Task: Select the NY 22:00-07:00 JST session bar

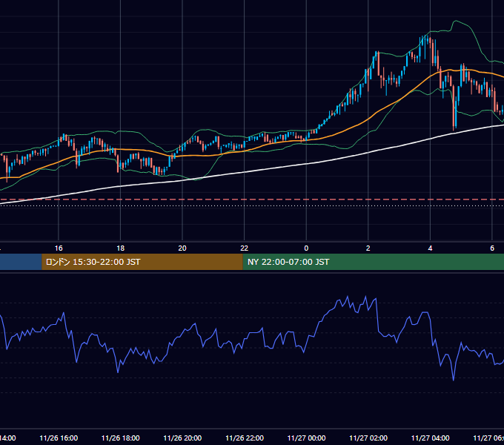Action: point(373,262)
